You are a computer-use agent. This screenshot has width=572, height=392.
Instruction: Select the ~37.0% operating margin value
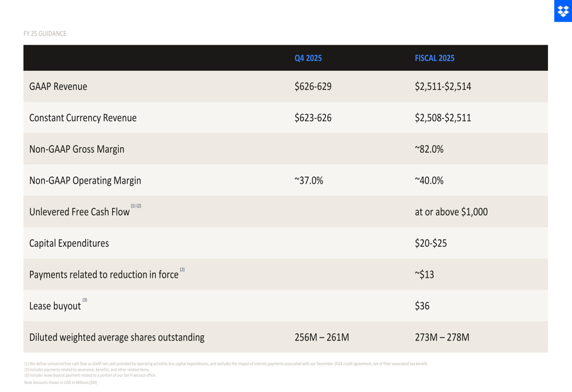[x=308, y=181]
